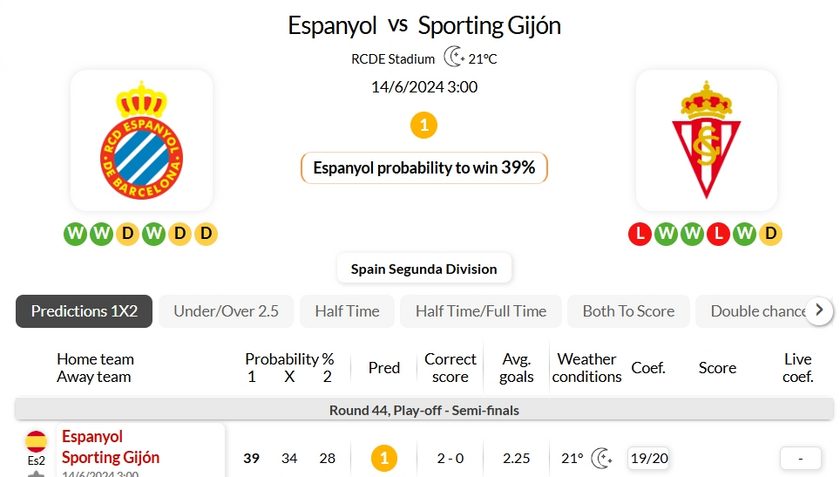Image resolution: width=840 pixels, height=477 pixels.
Task: Open the Half Time tab
Action: pyautogui.click(x=347, y=311)
